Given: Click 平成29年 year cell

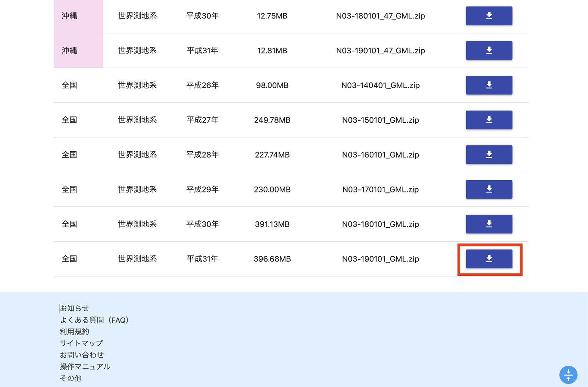Looking at the screenshot, I should [x=202, y=189].
